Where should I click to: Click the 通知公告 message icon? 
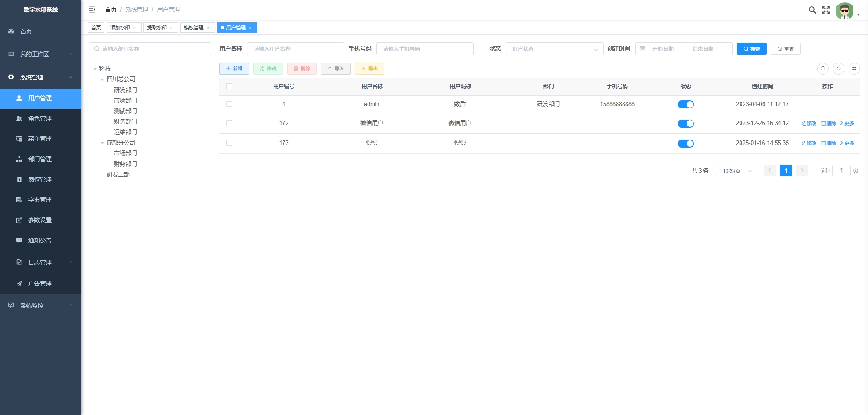(x=19, y=240)
